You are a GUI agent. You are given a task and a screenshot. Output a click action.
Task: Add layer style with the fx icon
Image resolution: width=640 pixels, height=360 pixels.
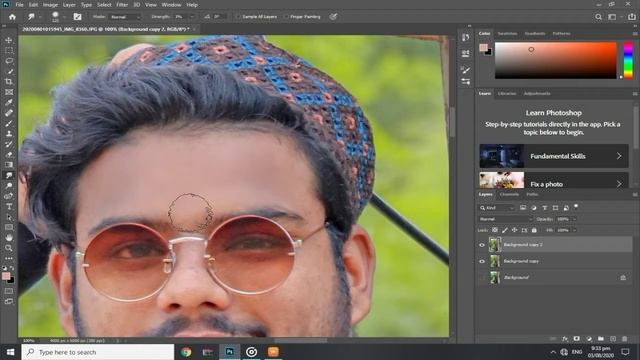tap(565, 339)
